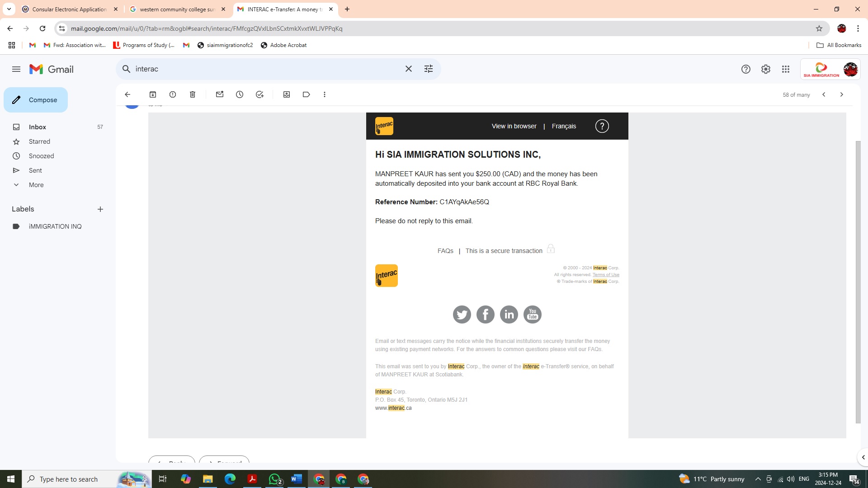This screenshot has height=488, width=868.
Task: Go back to search results arrow
Action: 127,94
